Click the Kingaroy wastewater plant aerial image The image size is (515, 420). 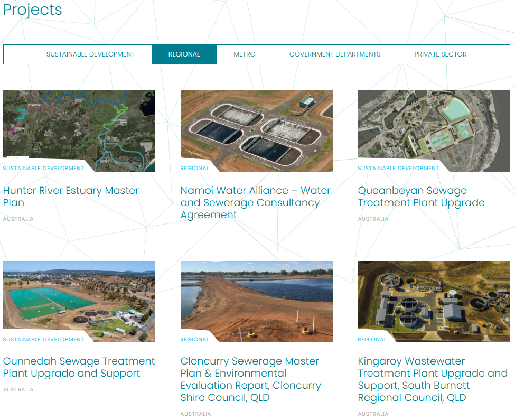[x=434, y=302]
